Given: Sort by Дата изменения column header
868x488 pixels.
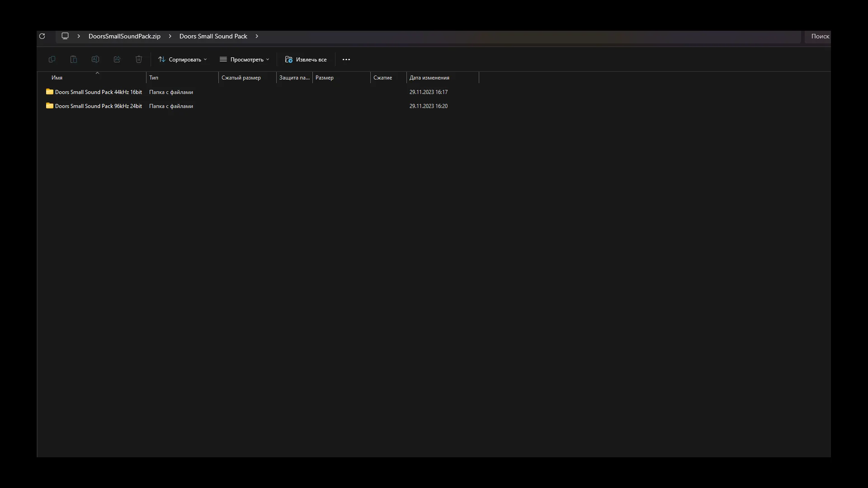Looking at the screenshot, I should point(429,78).
